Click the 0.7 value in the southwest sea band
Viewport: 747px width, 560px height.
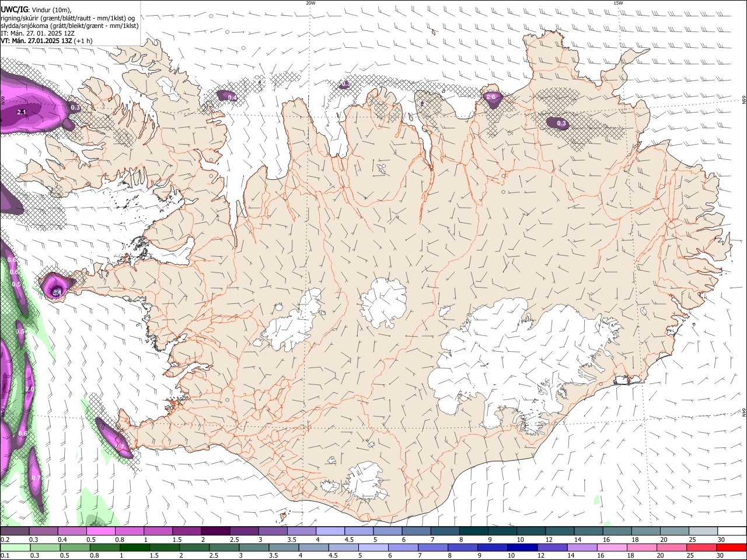point(36,478)
